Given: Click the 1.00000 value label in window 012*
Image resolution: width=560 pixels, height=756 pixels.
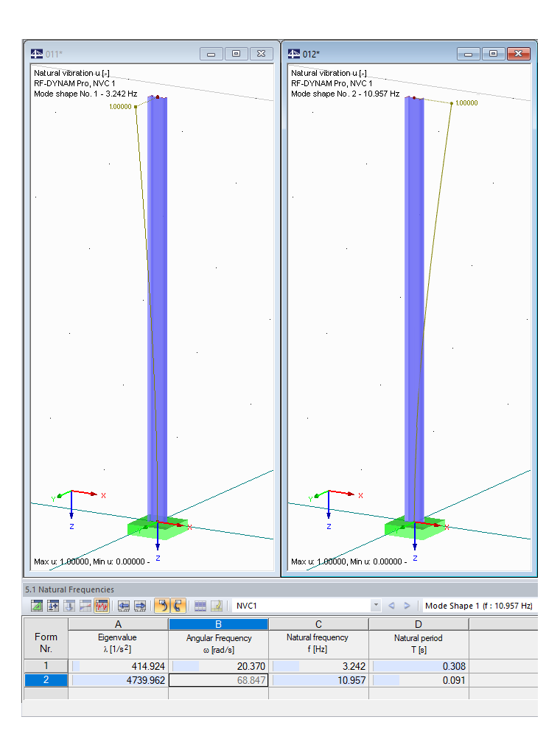Looking at the screenshot, I should click(466, 102).
